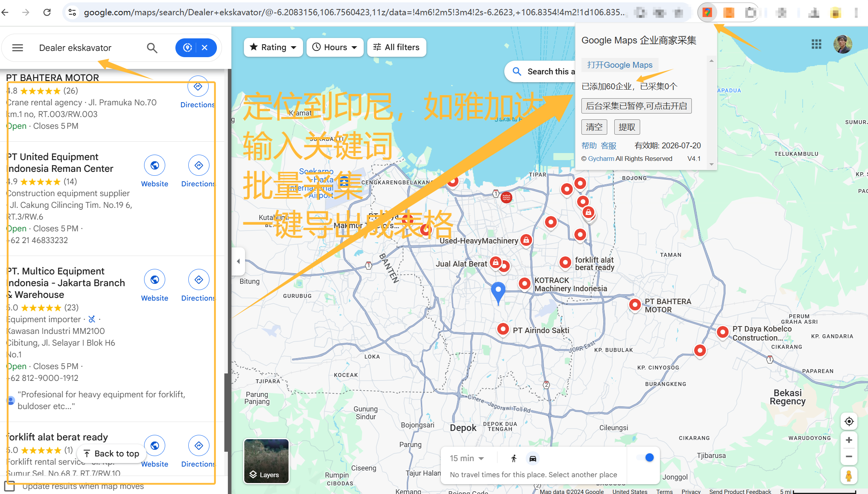Select walking travel mode icon

514,458
